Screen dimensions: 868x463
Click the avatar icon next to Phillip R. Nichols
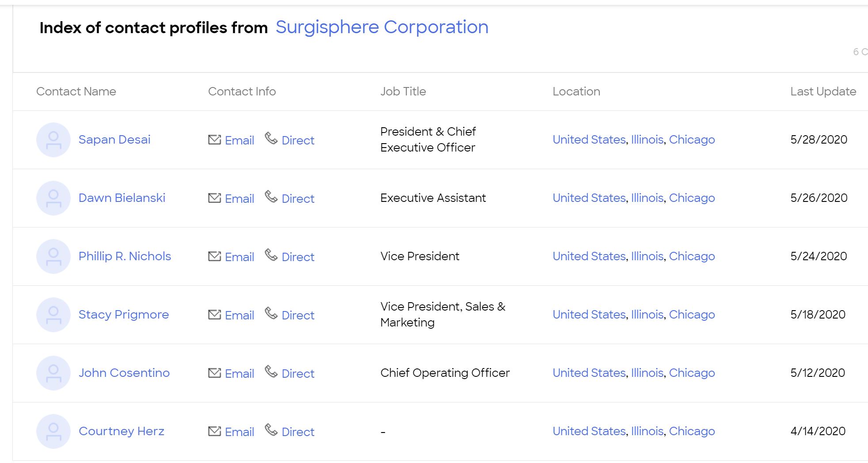click(x=53, y=256)
